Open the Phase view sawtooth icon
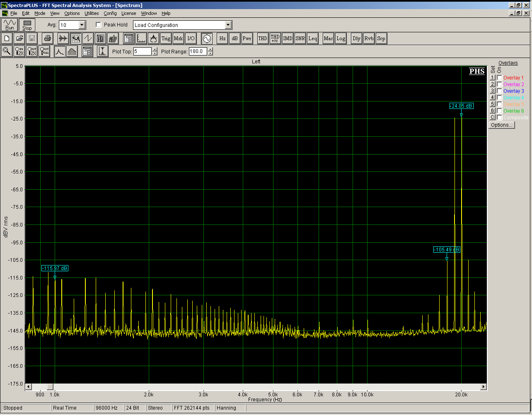 click(88, 39)
